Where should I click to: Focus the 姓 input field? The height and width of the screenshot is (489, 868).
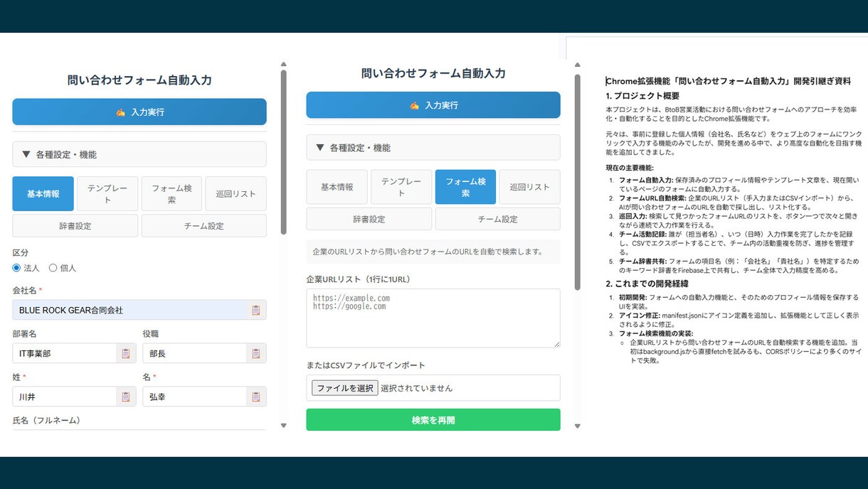pos(64,397)
